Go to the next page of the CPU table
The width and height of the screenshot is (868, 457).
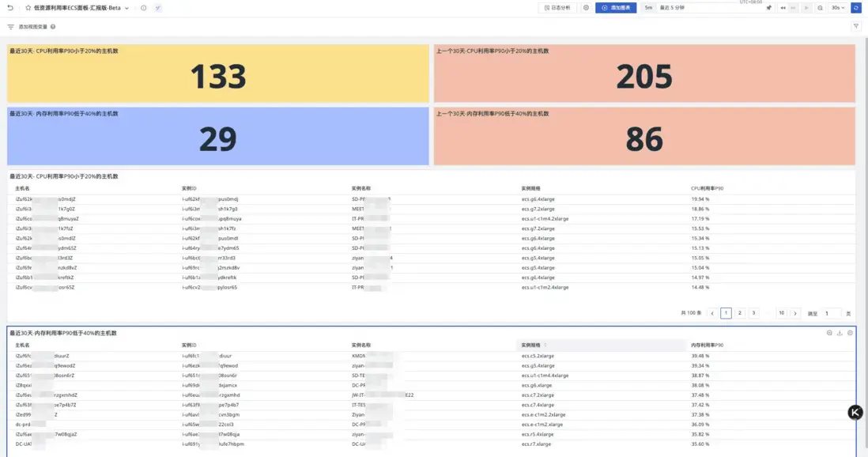click(x=795, y=314)
